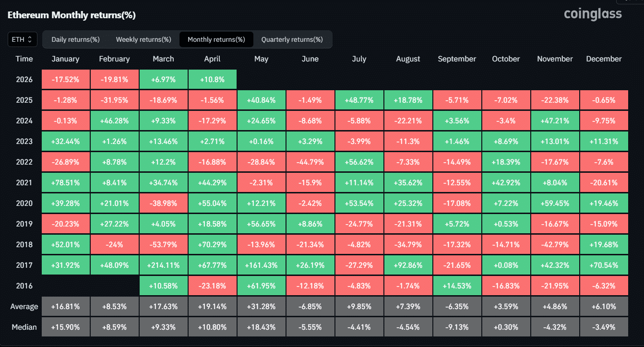The width and height of the screenshot is (644, 347).
Task: Click the September median -9.13% cell
Action: coord(457,327)
